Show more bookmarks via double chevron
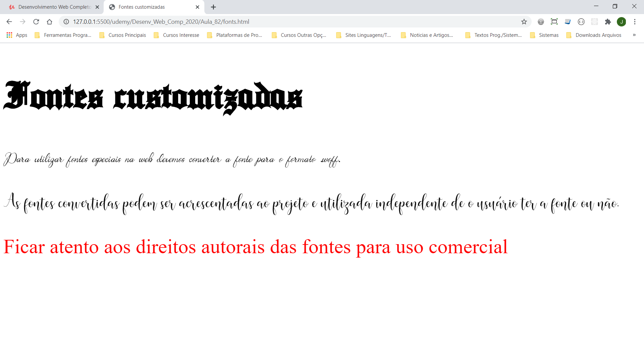Viewport: 644px width, 345px height. 634,35
